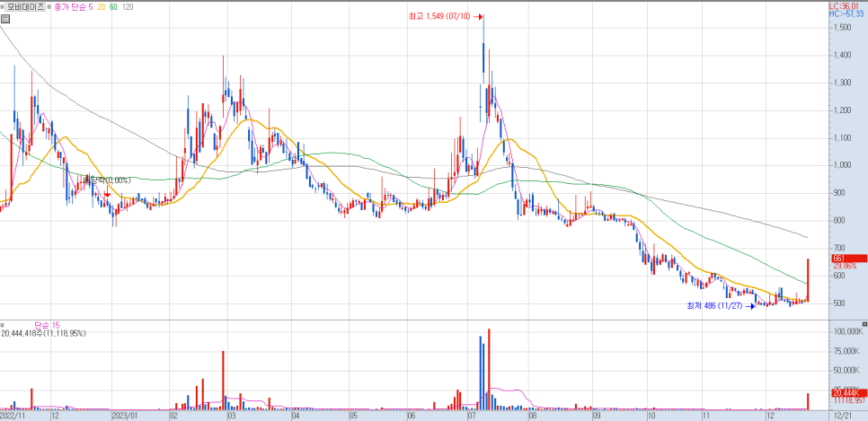The width and height of the screenshot is (868, 421).
Task: Select the green 60 moving average label
Action: [x=113, y=7]
